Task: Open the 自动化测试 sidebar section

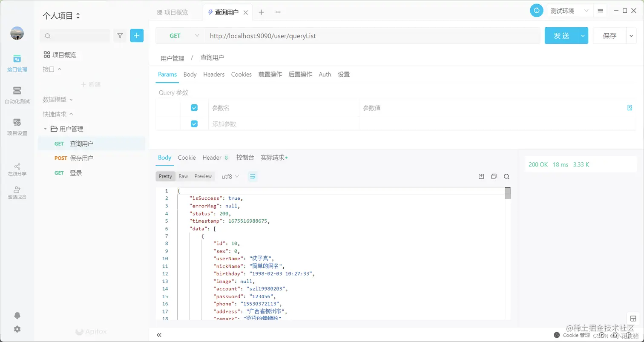Action: pos(17,95)
